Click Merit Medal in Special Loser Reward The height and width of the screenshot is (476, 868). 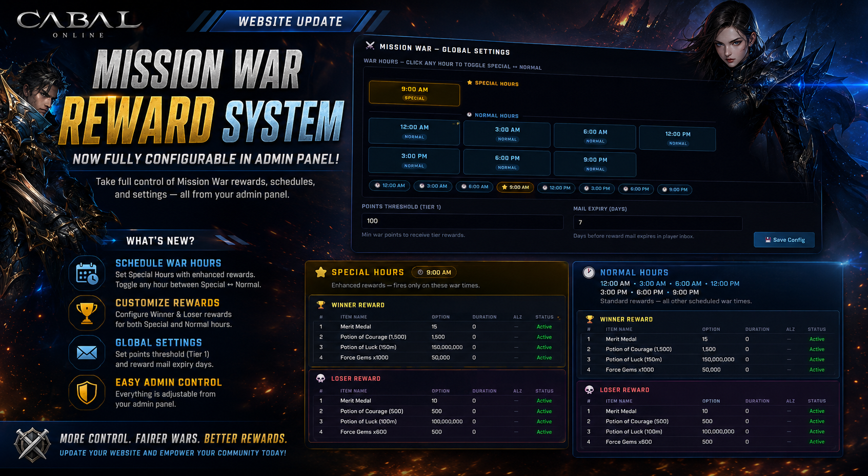pyautogui.click(x=355, y=401)
